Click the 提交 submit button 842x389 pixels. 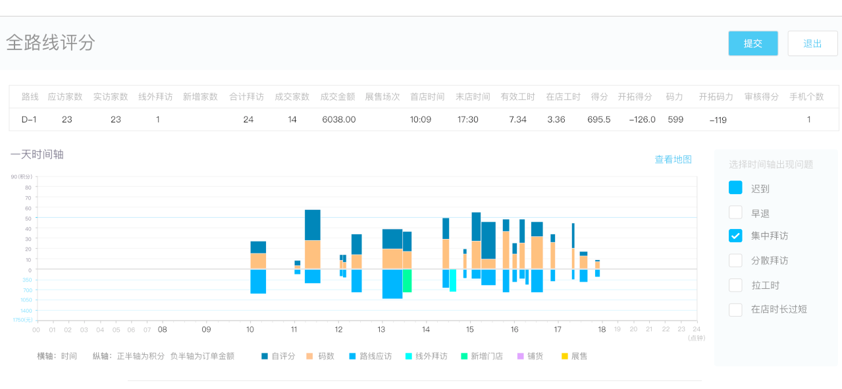(x=753, y=44)
